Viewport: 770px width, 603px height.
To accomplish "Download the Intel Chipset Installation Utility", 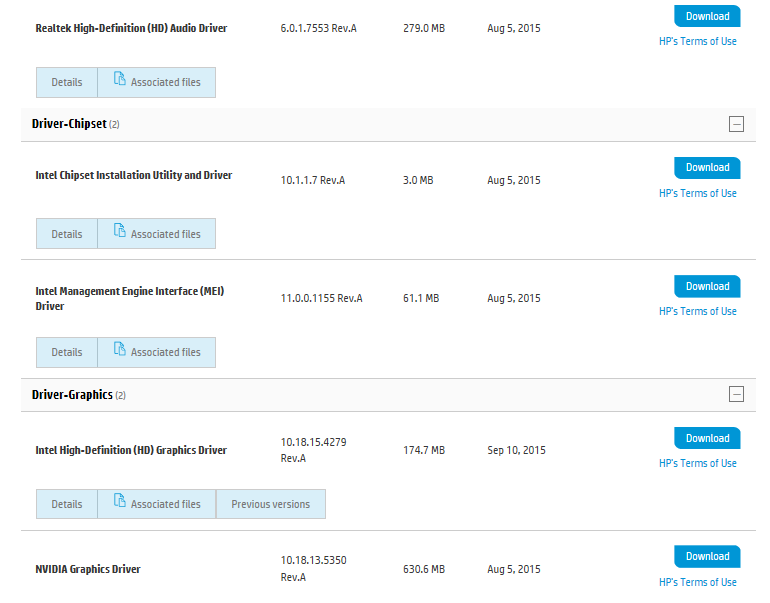I will click(707, 168).
